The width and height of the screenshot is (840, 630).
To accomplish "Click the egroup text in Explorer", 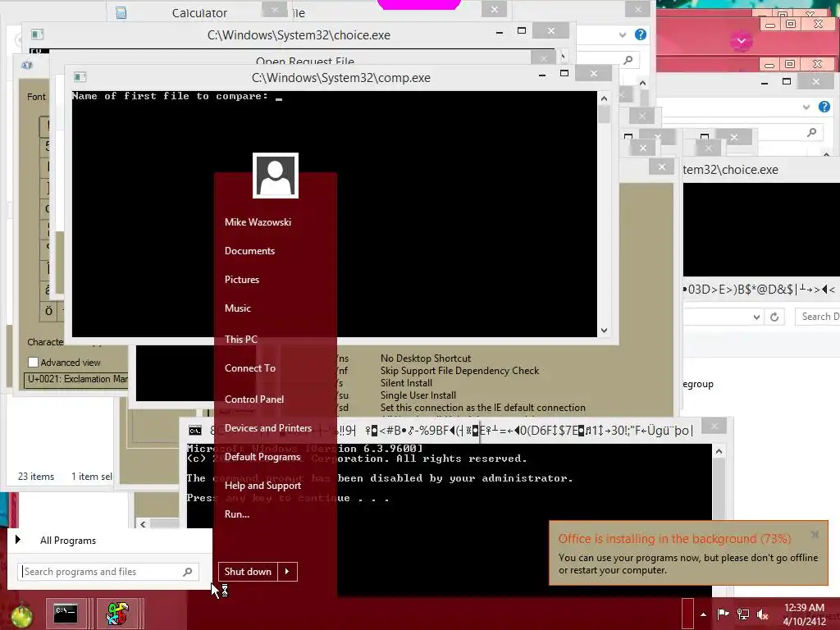I will coord(698,384).
